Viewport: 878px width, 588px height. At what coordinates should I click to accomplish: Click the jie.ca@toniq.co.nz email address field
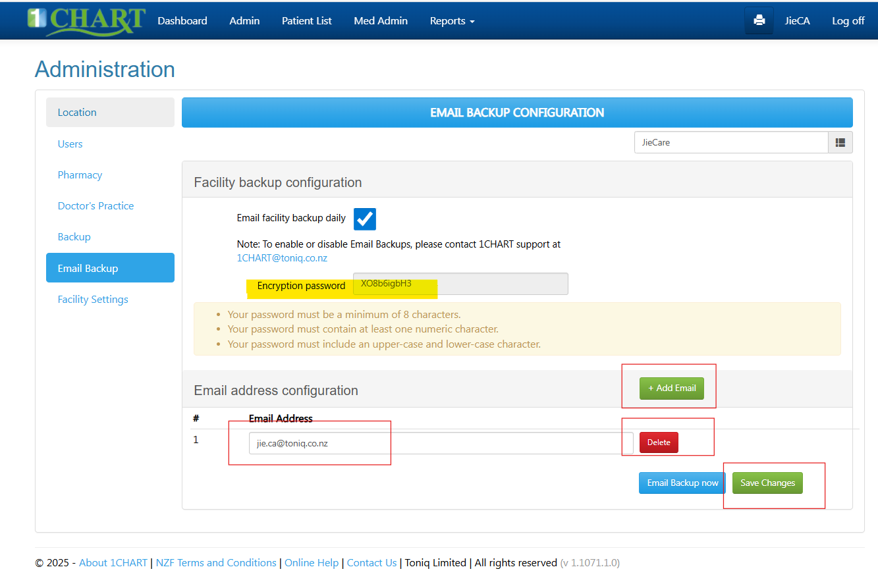(x=441, y=443)
